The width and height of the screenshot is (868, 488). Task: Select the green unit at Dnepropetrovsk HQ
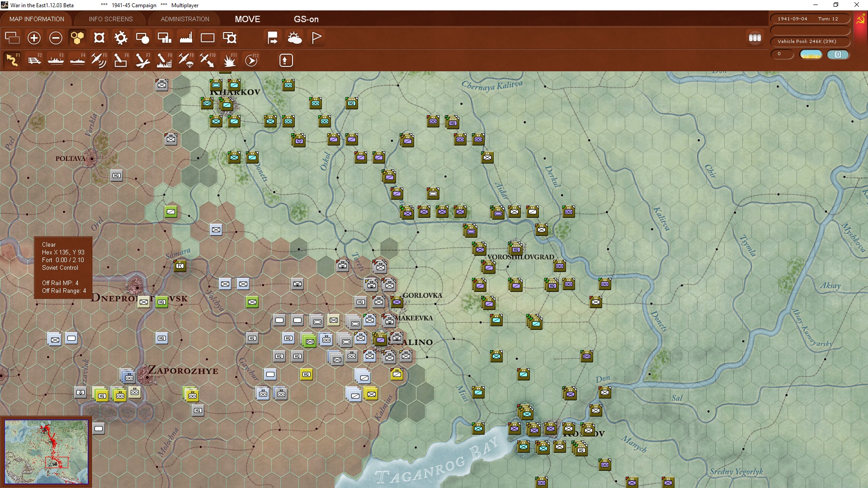pyautogui.click(x=162, y=302)
